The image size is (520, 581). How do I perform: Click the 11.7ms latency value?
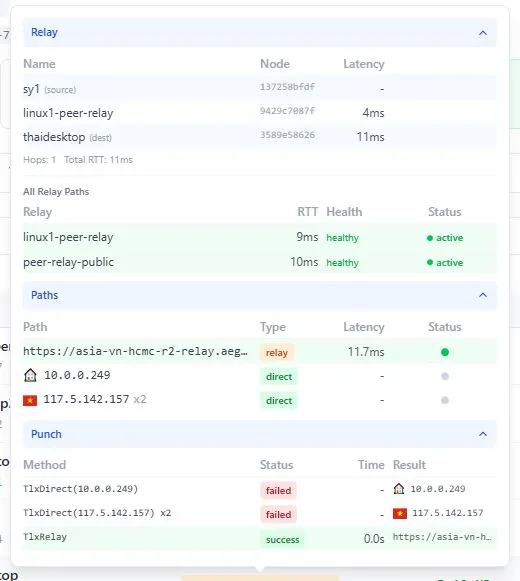click(366, 352)
